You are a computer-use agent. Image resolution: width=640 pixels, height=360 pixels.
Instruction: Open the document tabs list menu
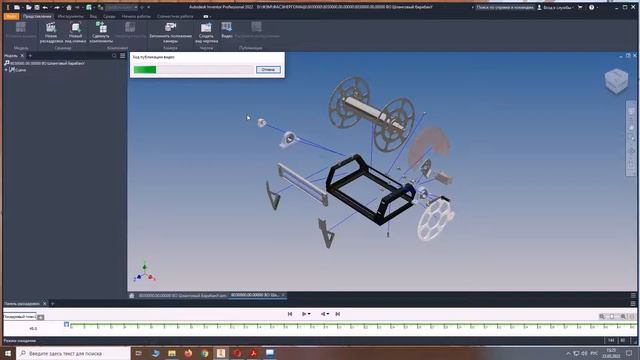[633, 295]
